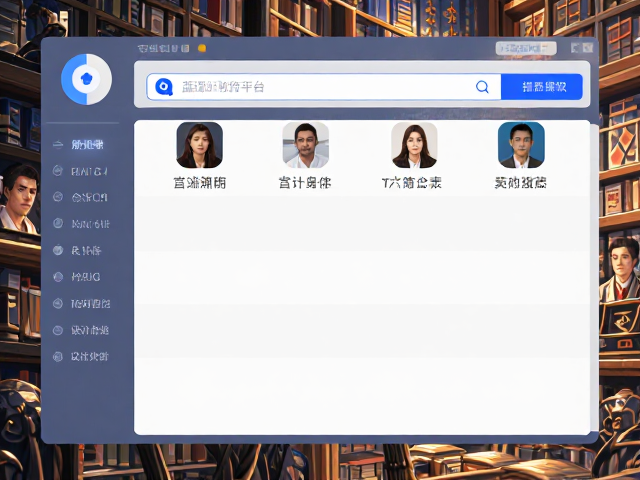Select the seventh item in the left sidebar

tap(82, 304)
